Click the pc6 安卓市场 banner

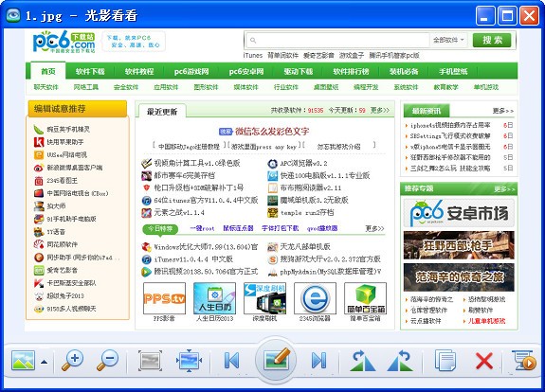459,213
